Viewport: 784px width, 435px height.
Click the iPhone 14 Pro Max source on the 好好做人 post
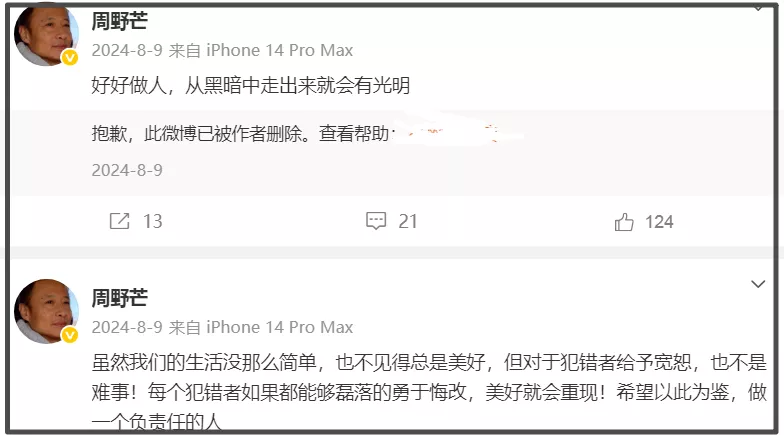pyautogui.click(x=280, y=50)
